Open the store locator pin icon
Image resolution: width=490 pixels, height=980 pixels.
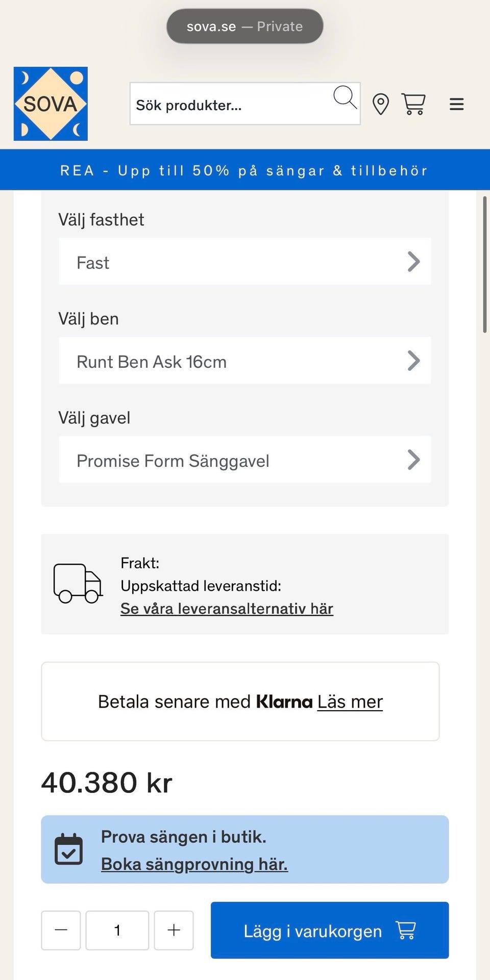[381, 104]
